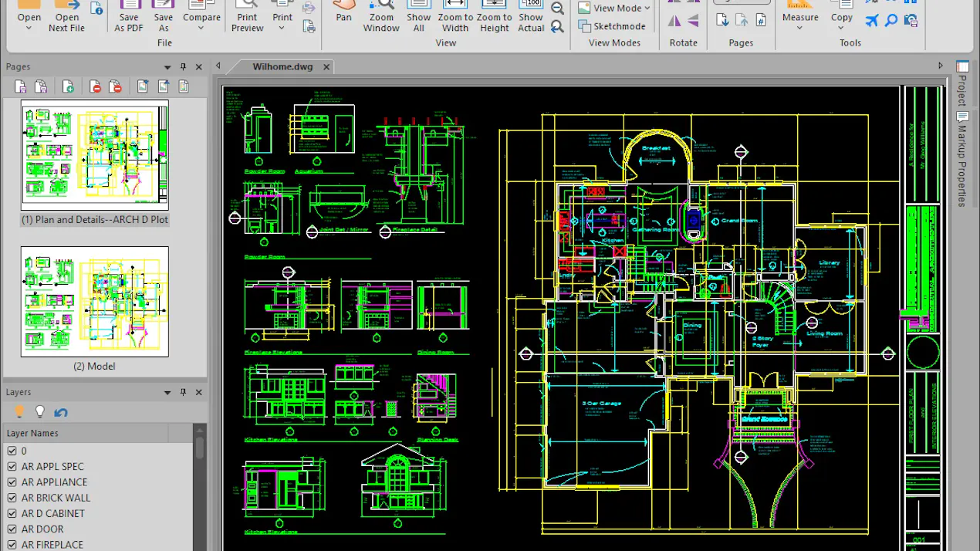Click the zoom previous magnifier icon
This screenshot has height=551, width=980.
(x=558, y=27)
